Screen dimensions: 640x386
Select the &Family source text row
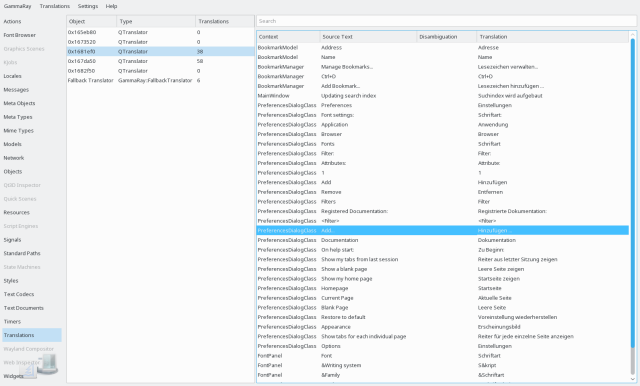pos(443,375)
